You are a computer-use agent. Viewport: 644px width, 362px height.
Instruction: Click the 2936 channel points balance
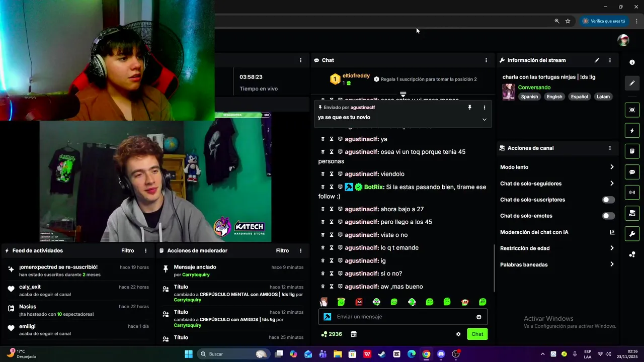(332, 334)
